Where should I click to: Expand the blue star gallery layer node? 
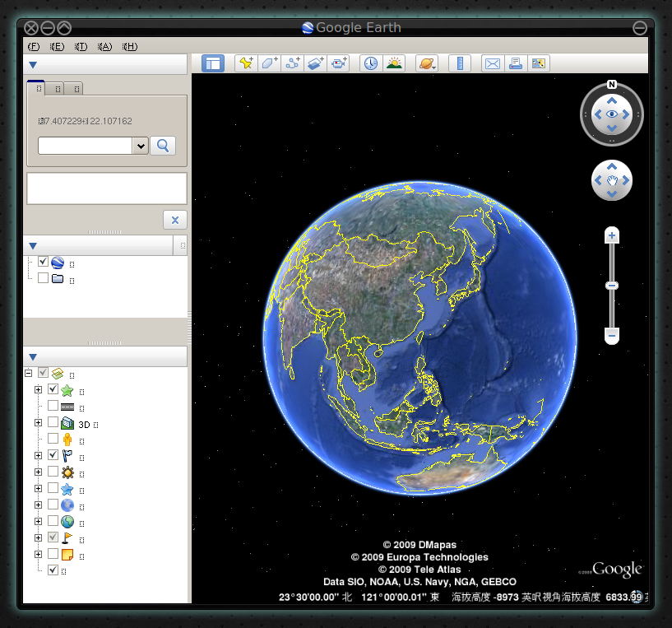pos(38,489)
